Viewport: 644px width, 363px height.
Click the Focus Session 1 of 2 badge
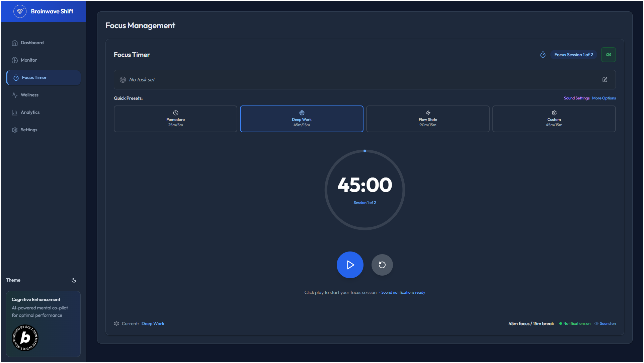573,55
